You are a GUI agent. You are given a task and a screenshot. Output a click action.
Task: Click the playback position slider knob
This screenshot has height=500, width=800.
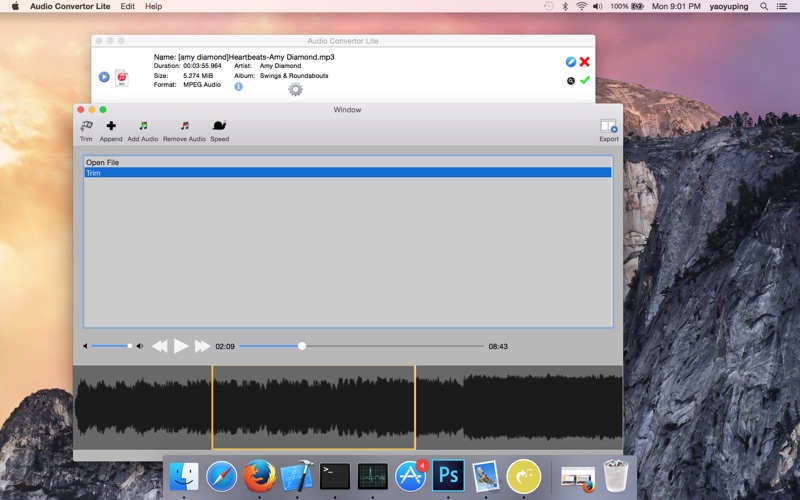point(302,346)
